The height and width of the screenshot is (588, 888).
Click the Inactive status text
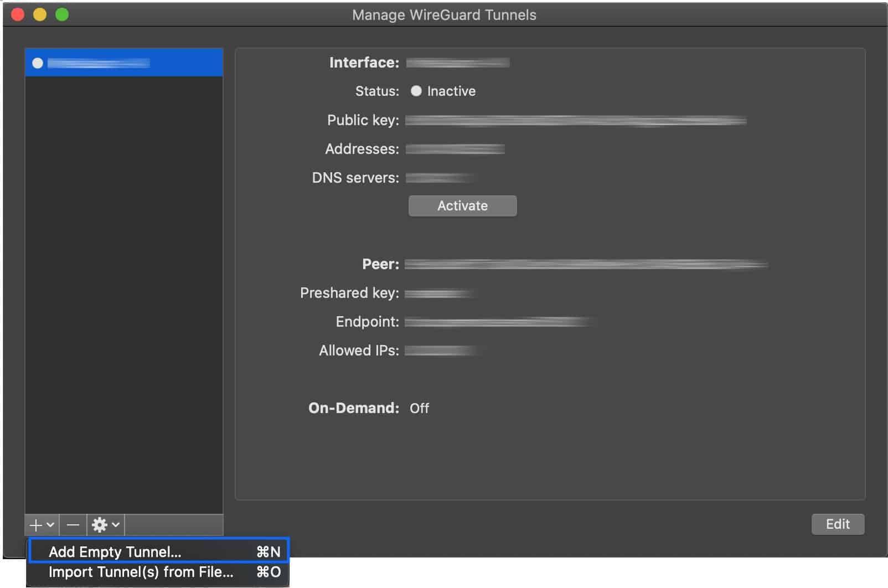[451, 91]
